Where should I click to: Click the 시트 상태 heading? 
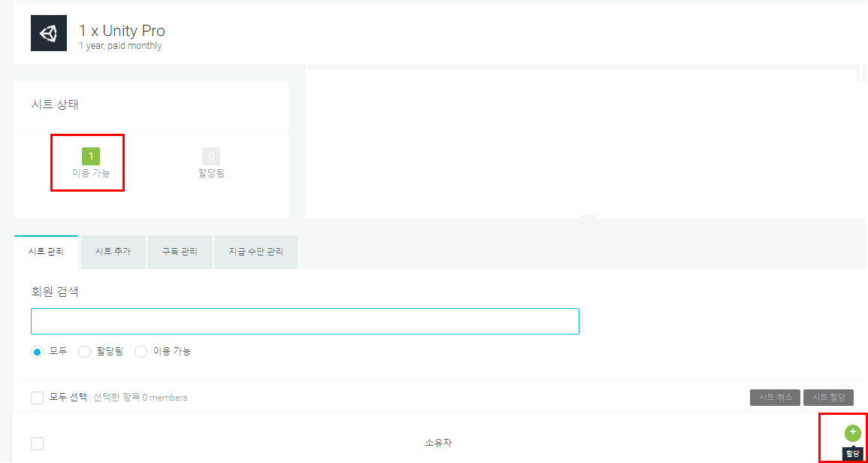click(x=55, y=104)
